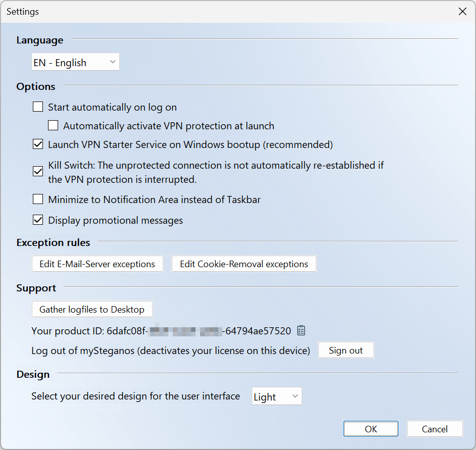The height and width of the screenshot is (450, 476).
Task: Confirm settings with OK
Action: pyautogui.click(x=370, y=428)
